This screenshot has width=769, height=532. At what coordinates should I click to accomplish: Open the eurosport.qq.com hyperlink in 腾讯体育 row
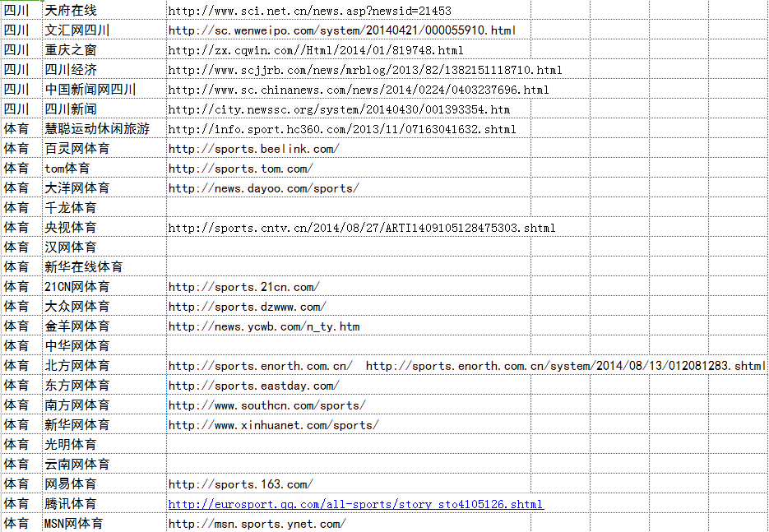356,504
